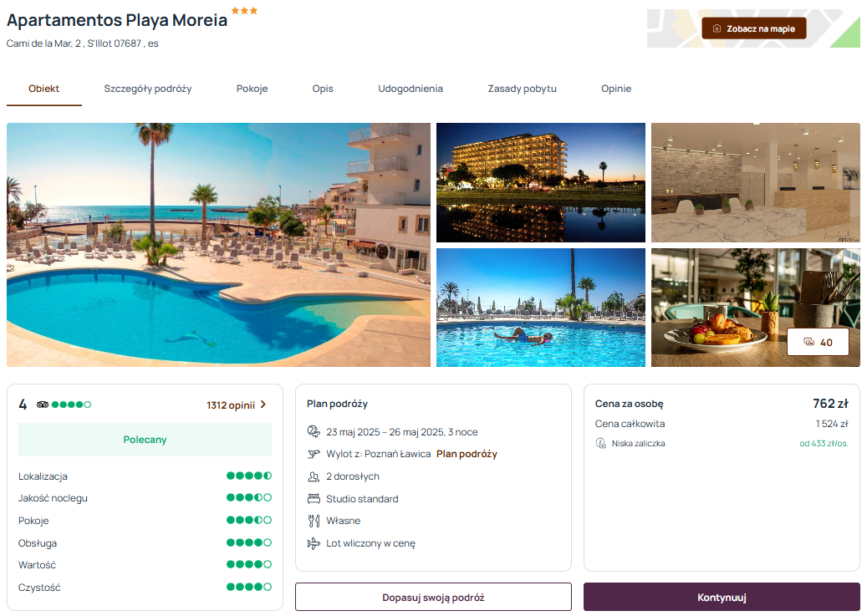Open the photo gallery counter showing 40
Image resolution: width=867 pixels, height=616 pixels.
click(x=818, y=343)
